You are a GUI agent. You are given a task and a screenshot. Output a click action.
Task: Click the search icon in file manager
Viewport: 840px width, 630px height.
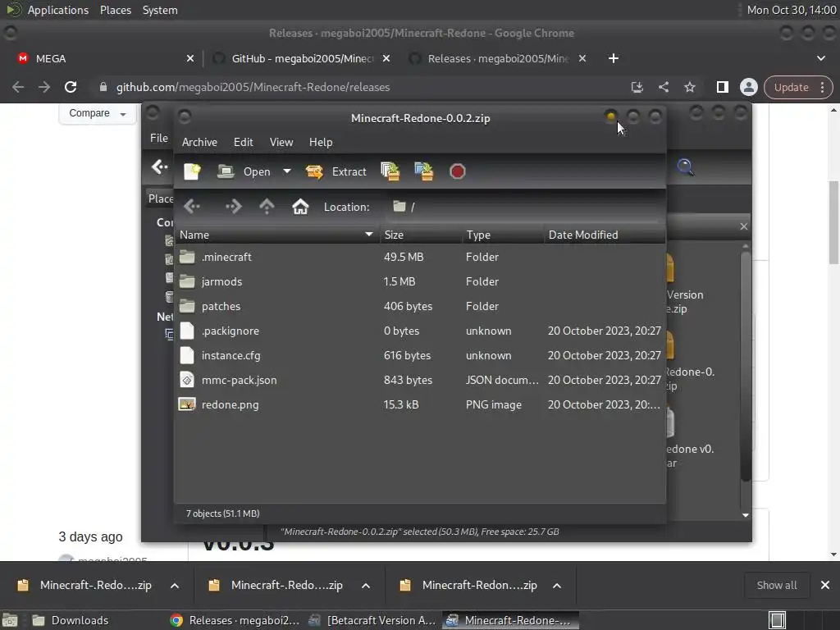click(685, 167)
